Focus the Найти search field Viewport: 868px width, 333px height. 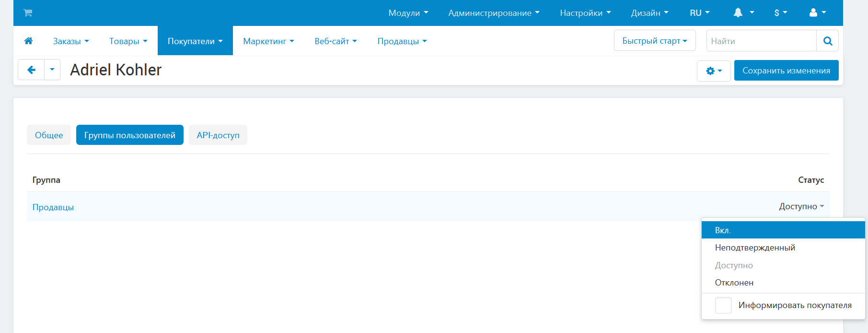[x=761, y=41]
